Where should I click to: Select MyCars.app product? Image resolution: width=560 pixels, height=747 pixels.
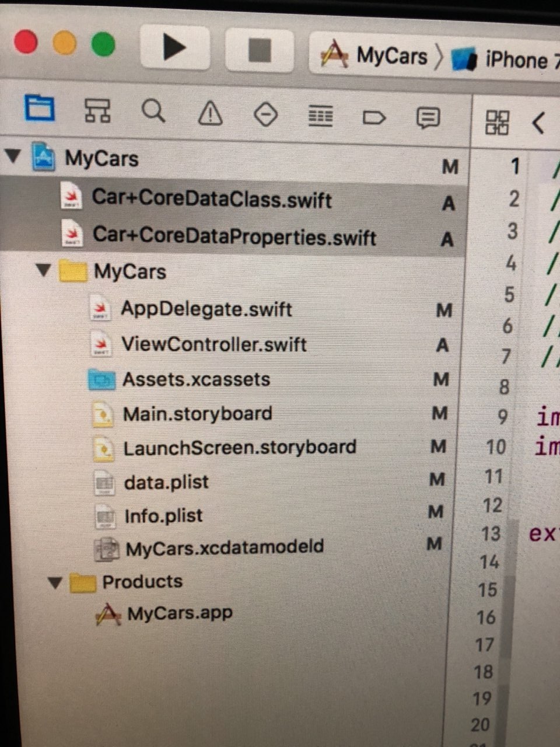(x=180, y=613)
